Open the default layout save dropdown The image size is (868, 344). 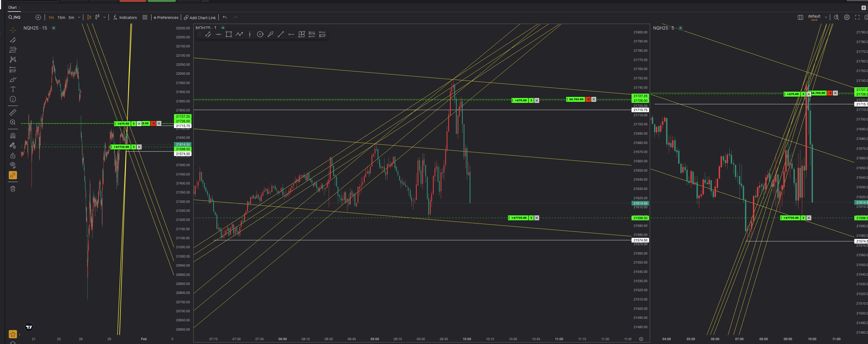(826, 17)
